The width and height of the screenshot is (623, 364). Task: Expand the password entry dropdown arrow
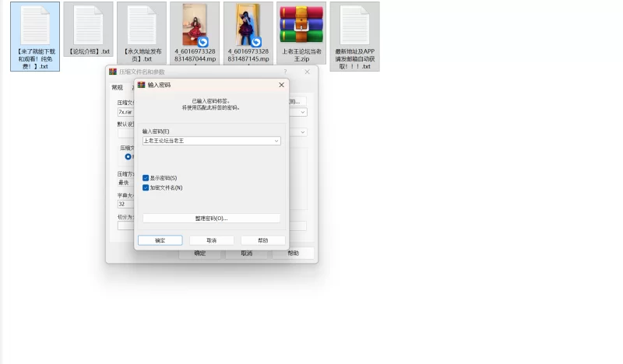tap(276, 141)
